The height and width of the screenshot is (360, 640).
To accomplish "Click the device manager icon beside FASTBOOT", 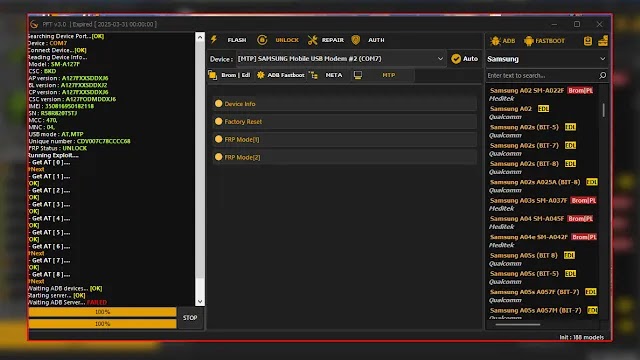I will pyautogui.click(x=588, y=41).
